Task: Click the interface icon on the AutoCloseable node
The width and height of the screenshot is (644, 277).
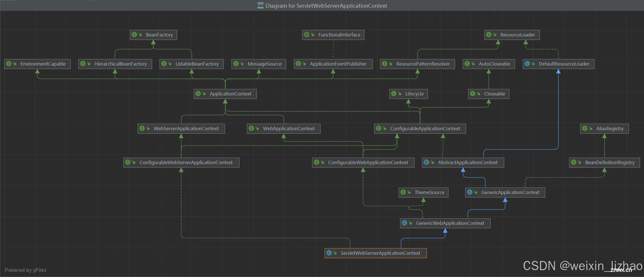Action: coord(467,64)
